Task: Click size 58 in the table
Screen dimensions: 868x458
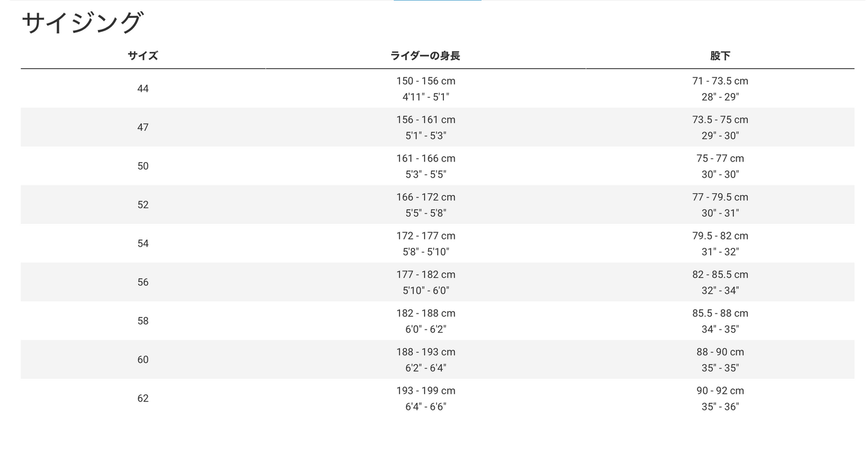Action: 143,321
